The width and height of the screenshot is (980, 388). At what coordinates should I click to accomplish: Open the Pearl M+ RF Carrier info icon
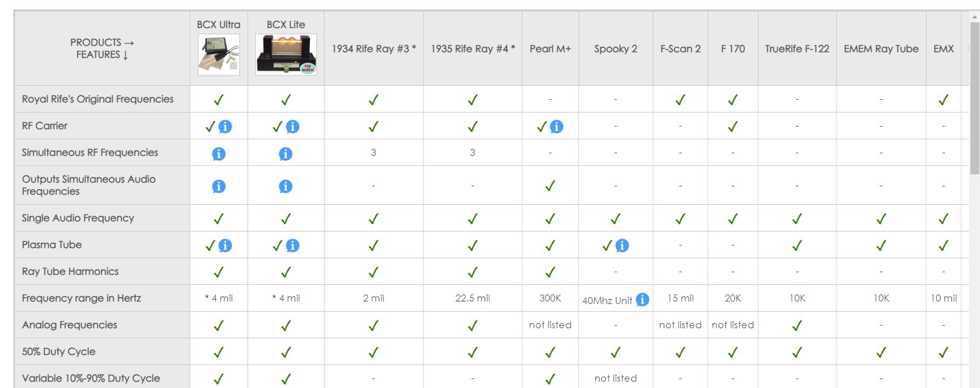[556, 127]
